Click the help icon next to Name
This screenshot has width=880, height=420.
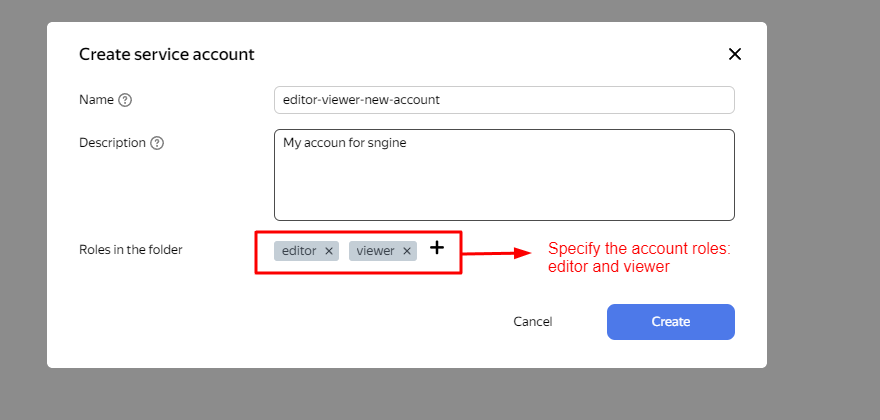click(125, 100)
